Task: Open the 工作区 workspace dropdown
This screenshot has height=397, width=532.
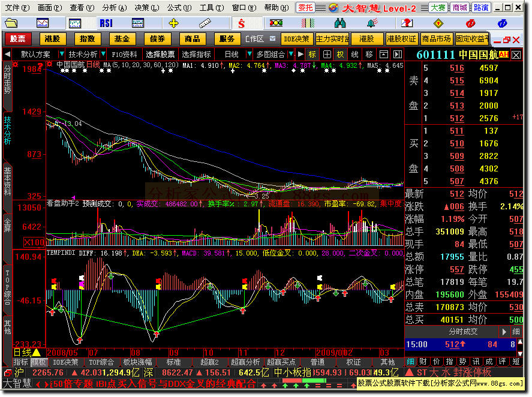Action: point(272,39)
